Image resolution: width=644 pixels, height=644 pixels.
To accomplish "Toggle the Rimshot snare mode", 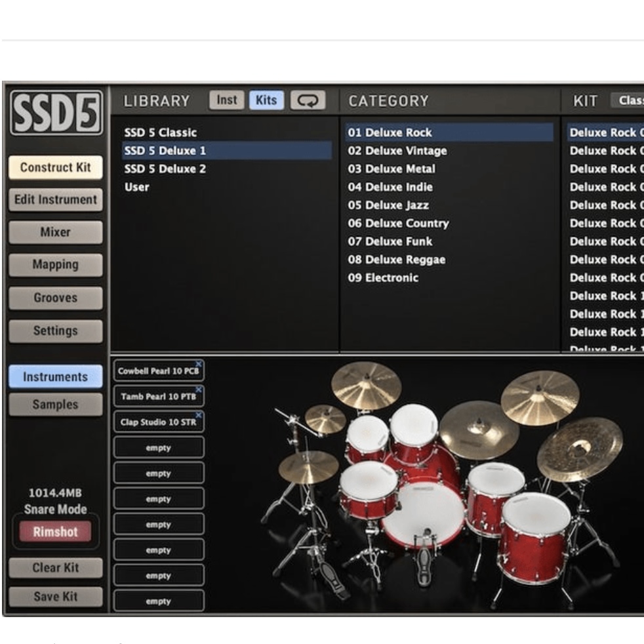I will (x=56, y=532).
